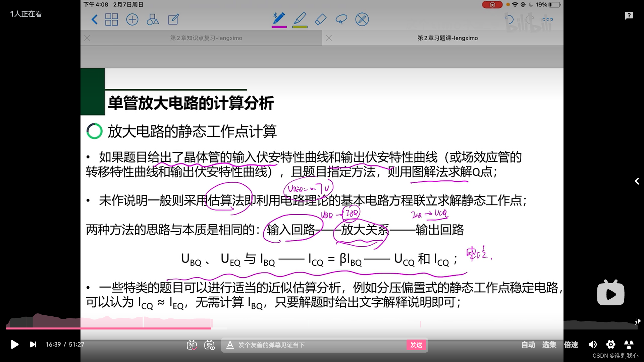Choose the eraser tool
Image resolution: width=644 pixels, height=362 pixels.
pyautogui.click(x=321, y=19)
